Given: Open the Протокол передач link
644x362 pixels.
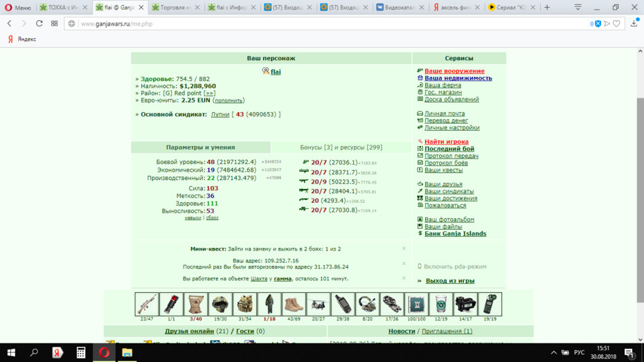Looking at the screenshot, I should click(451, 156).
